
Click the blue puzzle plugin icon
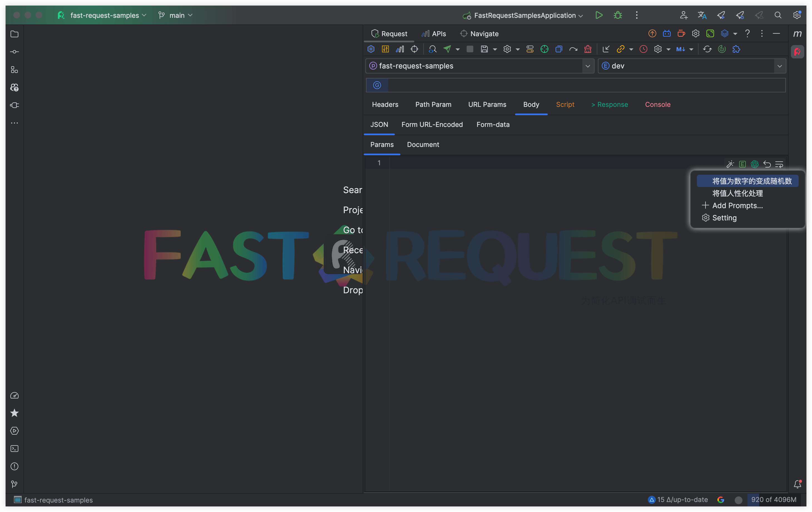pyautogui.click(x=736, y=49)
